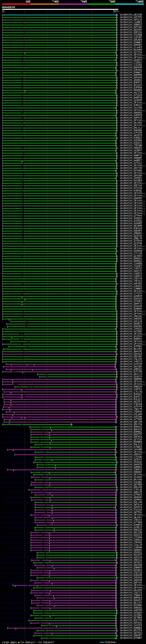Select the UniRef100_P61877 label
Viewport: 146px width, 644px height.
click(x=131, y=555)
